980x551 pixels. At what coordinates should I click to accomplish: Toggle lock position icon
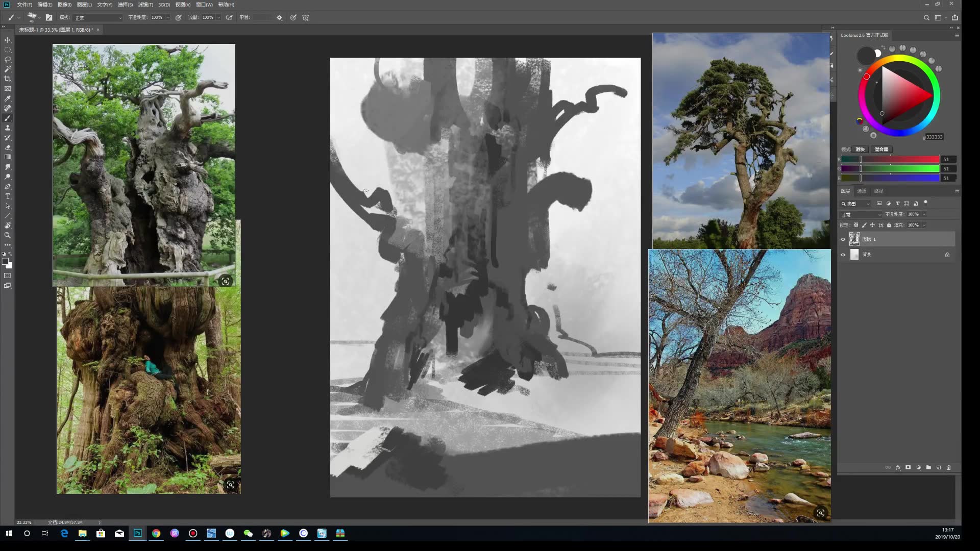[x=872, y=225]
